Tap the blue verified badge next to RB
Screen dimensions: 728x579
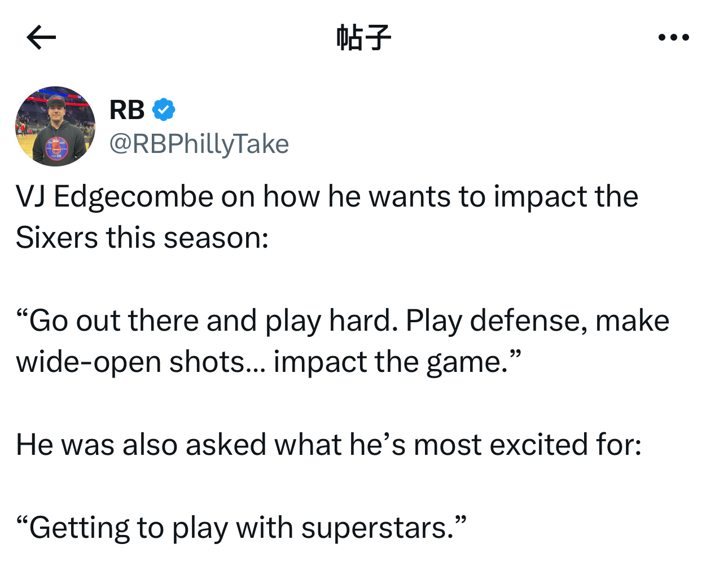[164, 109]
